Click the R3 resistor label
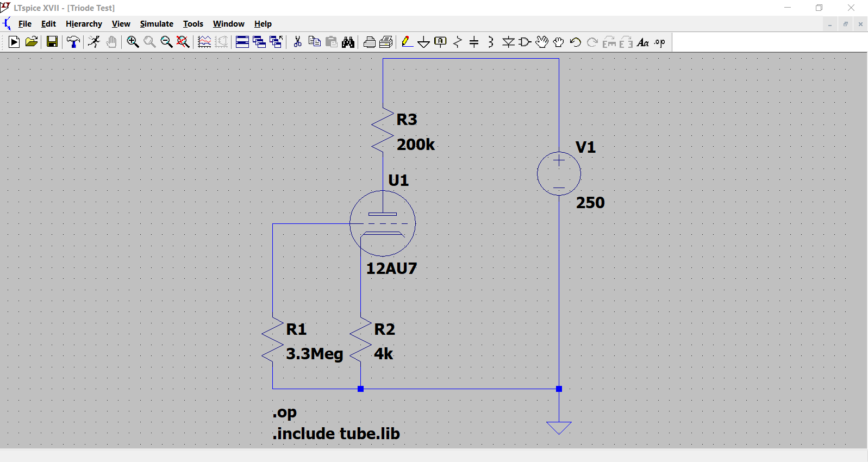This screenshot has height=462, width=868. pos(407,119)
